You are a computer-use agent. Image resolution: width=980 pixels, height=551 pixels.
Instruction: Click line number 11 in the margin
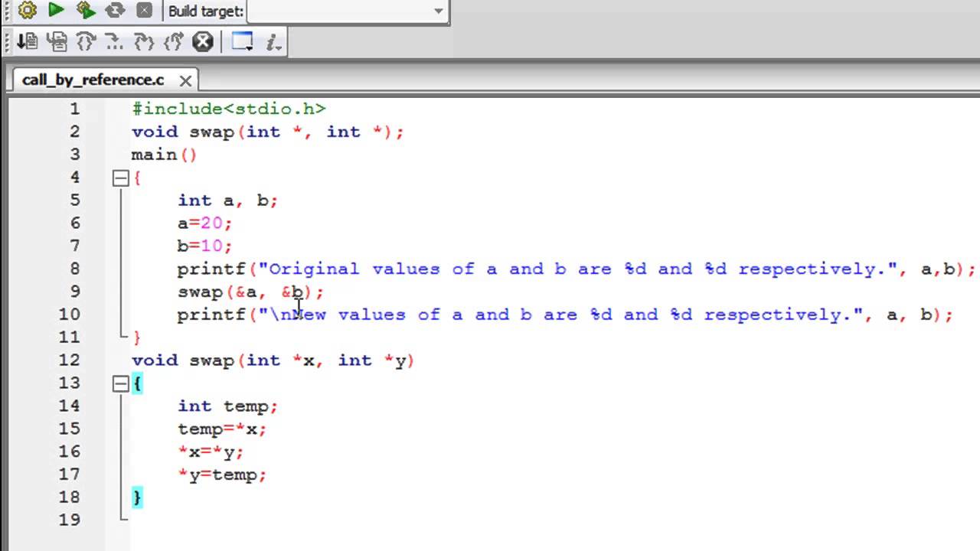tap(70, 337)
